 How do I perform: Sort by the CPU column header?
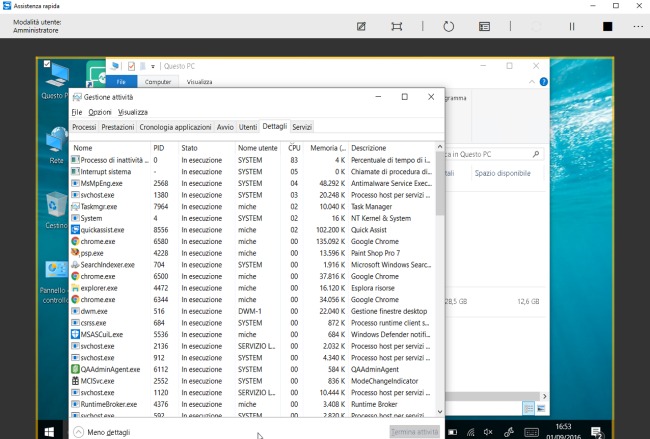point(294,148)
